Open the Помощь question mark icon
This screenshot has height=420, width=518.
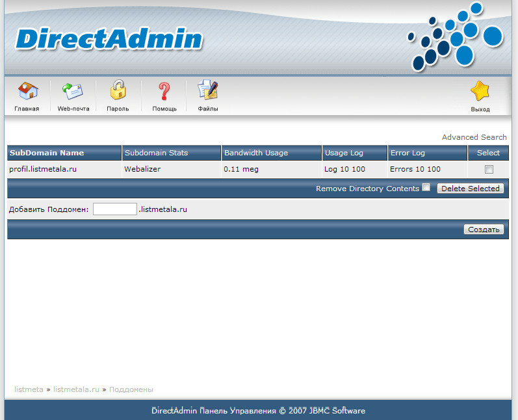164,91
